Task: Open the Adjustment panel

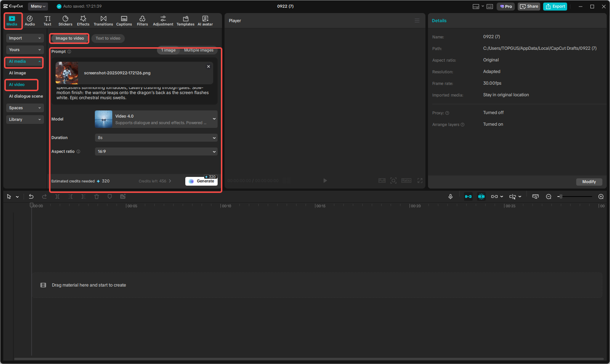Action: point(163,21)
